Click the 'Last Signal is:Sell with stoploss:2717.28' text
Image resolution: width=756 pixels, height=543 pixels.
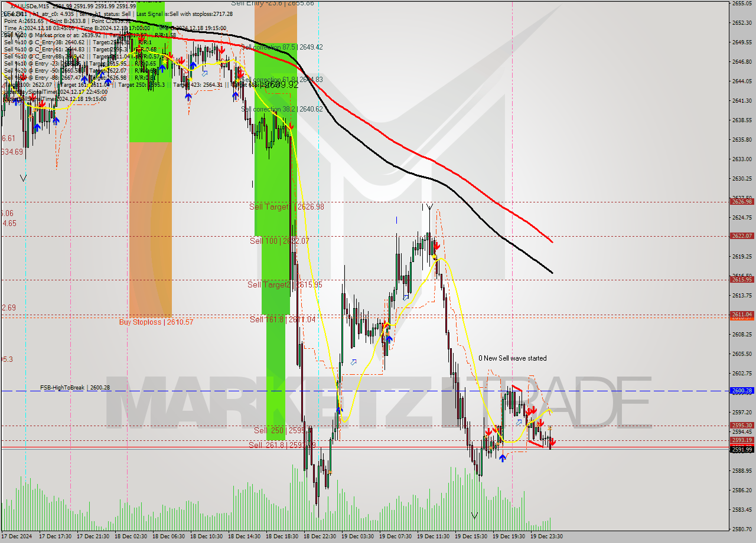tap(184, 14)
